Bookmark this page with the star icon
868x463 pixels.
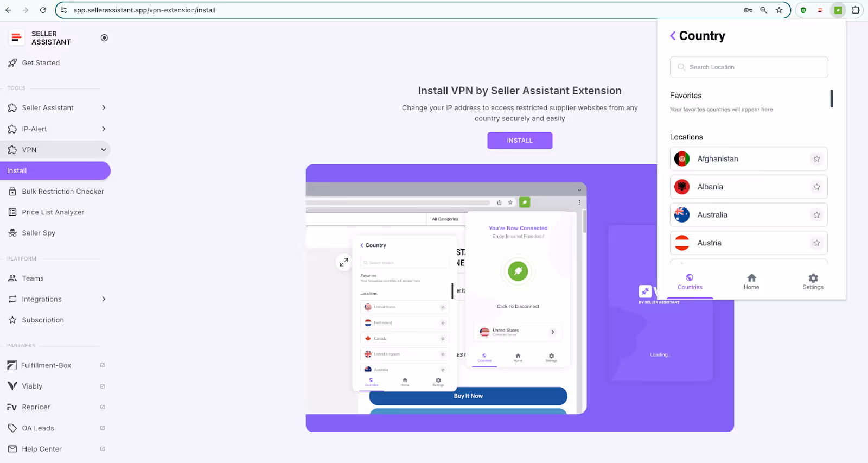779,10
